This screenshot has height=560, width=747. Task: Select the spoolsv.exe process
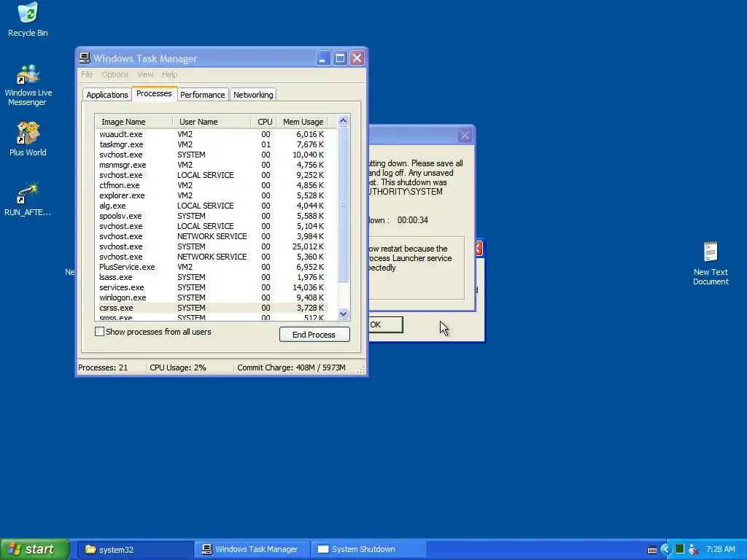(213, 216)
